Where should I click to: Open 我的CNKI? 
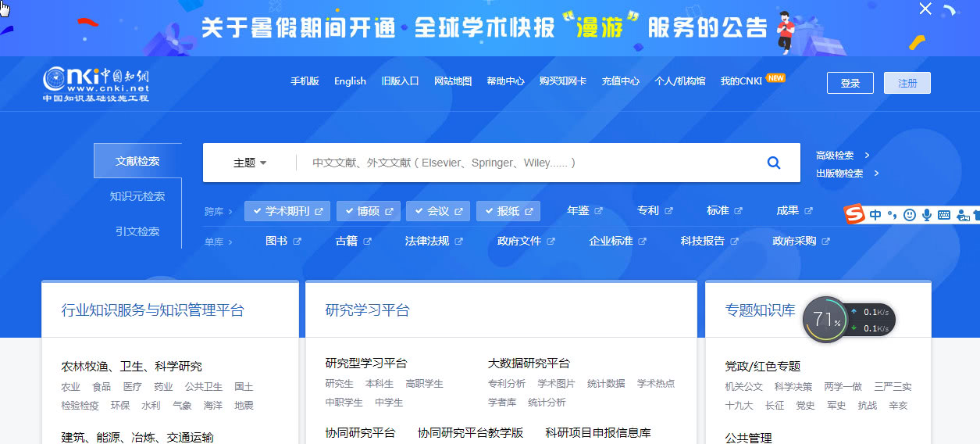pos(741,81)
